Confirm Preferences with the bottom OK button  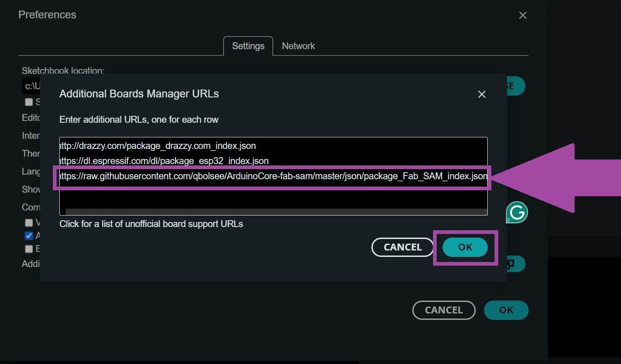[x=506, y=310]
